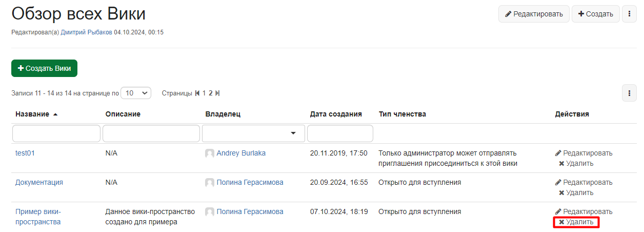Click Удалить for test01 row
The image size is (644, 232).
576,163
